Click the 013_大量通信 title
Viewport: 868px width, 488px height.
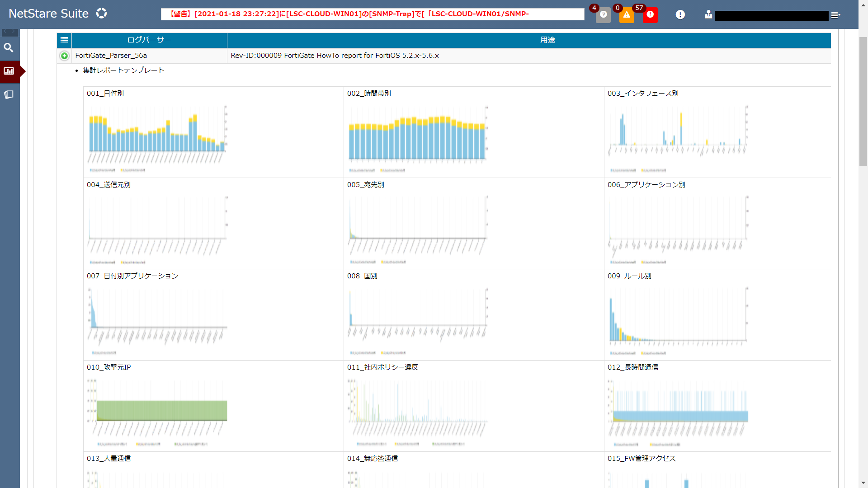click(x=108, y=459)
